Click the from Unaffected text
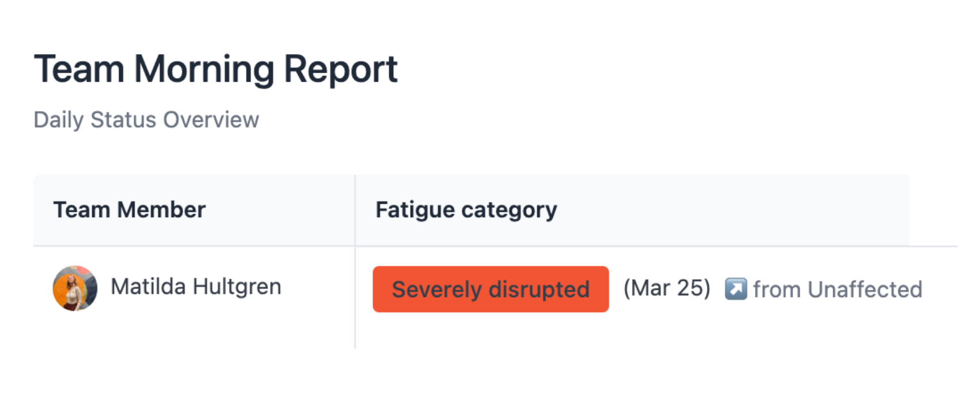The height and width of the screenshot is (403, 980). coord(837,290)
